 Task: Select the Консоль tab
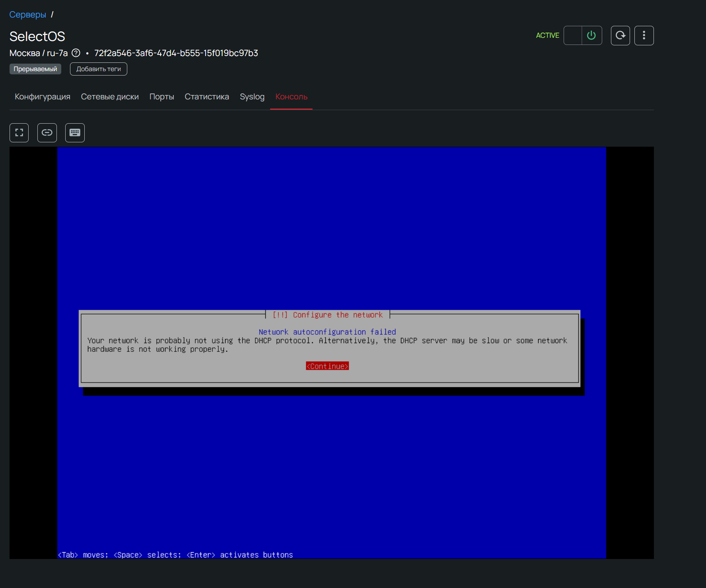click(291, 97)
